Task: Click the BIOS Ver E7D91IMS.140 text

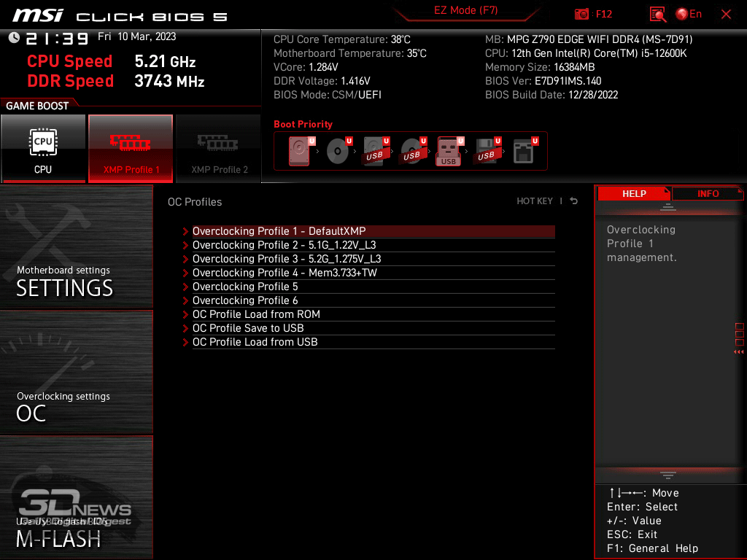Action: [543, 81]
